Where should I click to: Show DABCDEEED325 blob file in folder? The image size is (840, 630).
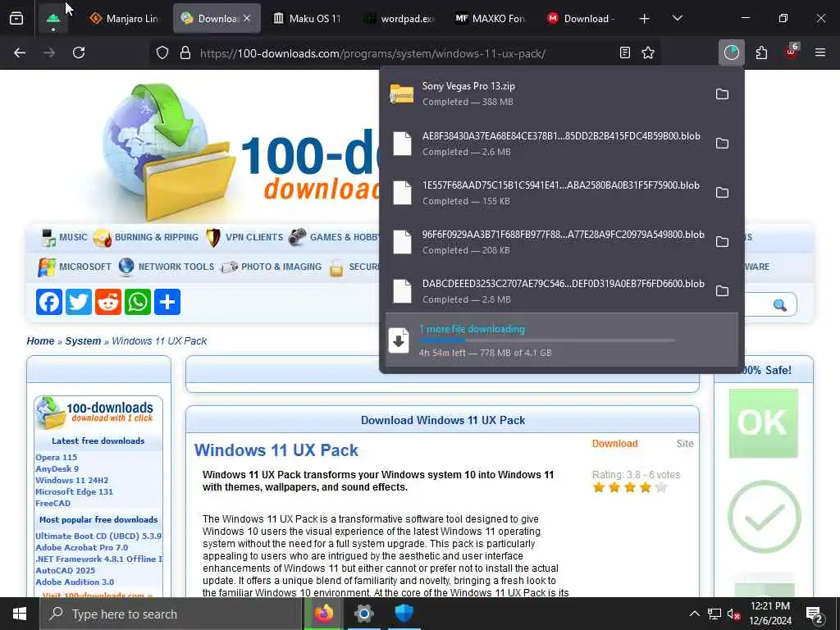click(x=722, y=291)
